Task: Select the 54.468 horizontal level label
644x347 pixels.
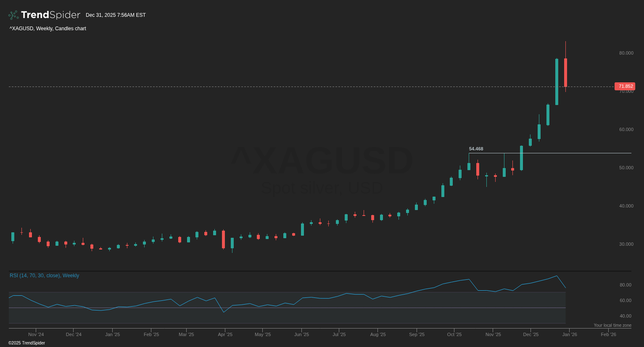Action: 476,149
